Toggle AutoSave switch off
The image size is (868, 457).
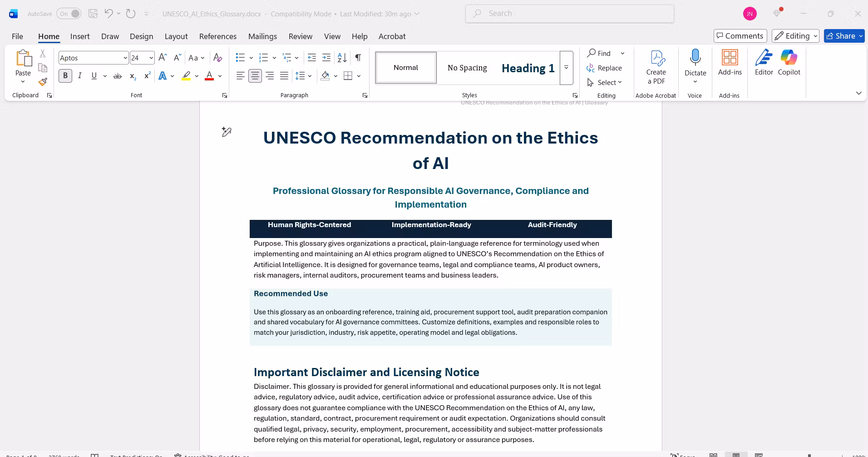69,14
